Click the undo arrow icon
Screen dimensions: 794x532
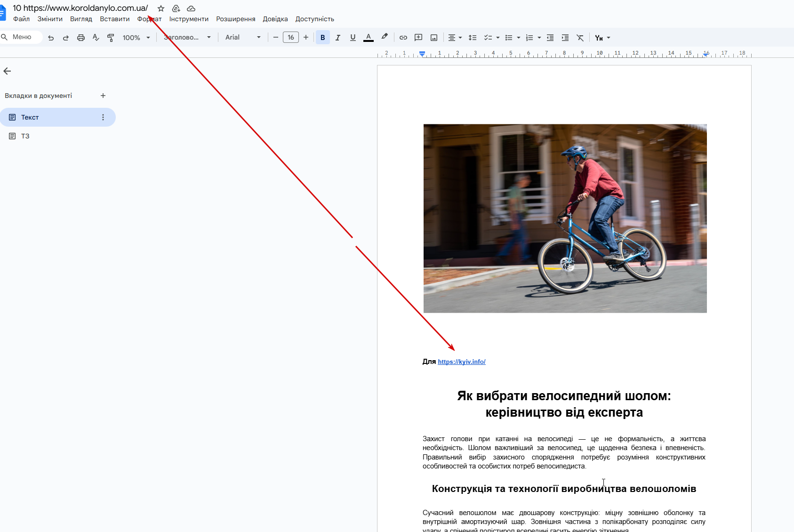(x=51, y=38)
